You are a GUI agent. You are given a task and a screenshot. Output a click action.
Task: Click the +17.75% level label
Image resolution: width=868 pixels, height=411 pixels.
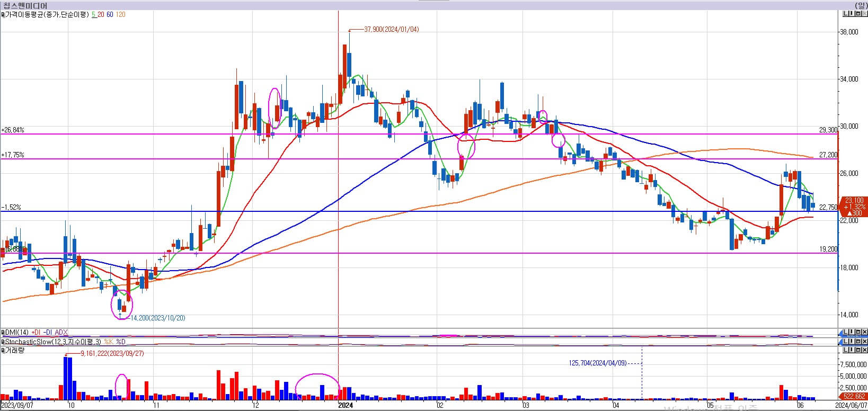13,155
